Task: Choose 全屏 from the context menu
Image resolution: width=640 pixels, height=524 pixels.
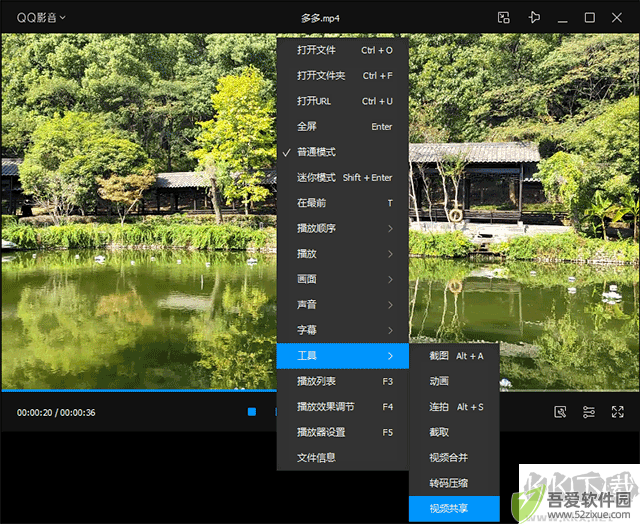Action: click(343, 127)
